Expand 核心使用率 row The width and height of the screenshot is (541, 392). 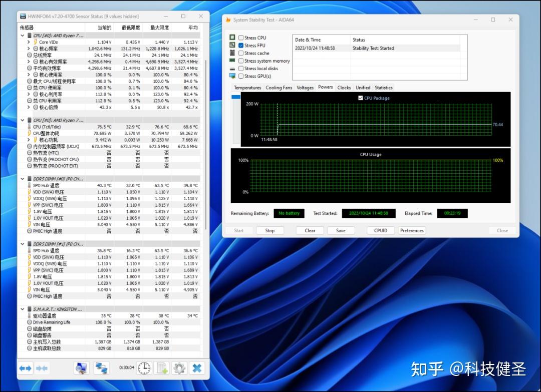coord(29,75)
